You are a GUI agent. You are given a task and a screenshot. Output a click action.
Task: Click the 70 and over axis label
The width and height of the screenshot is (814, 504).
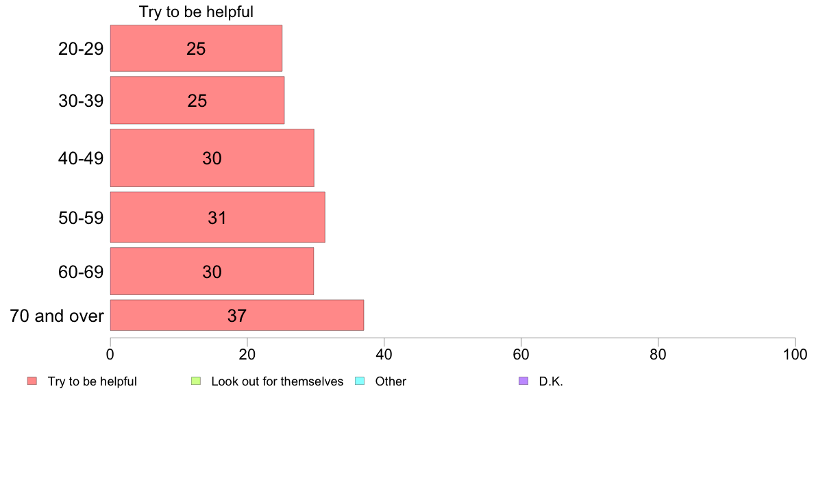pyautogui.click(x=57, y=316)
